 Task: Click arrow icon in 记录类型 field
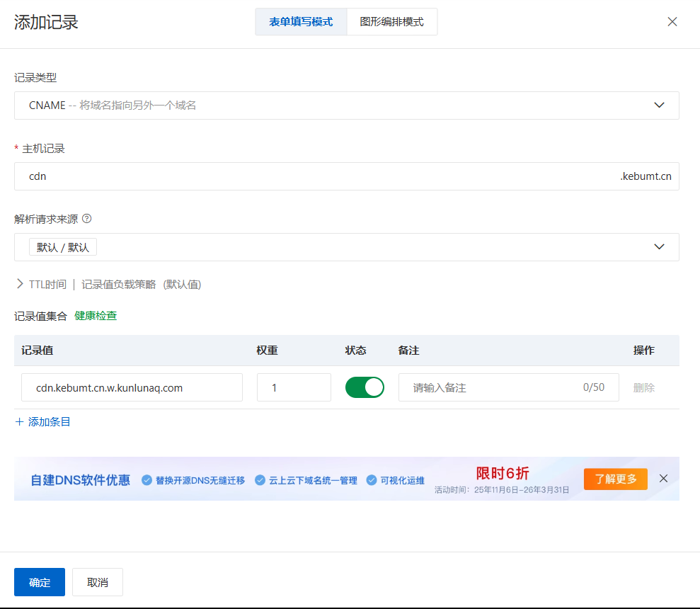pos(659,105)
